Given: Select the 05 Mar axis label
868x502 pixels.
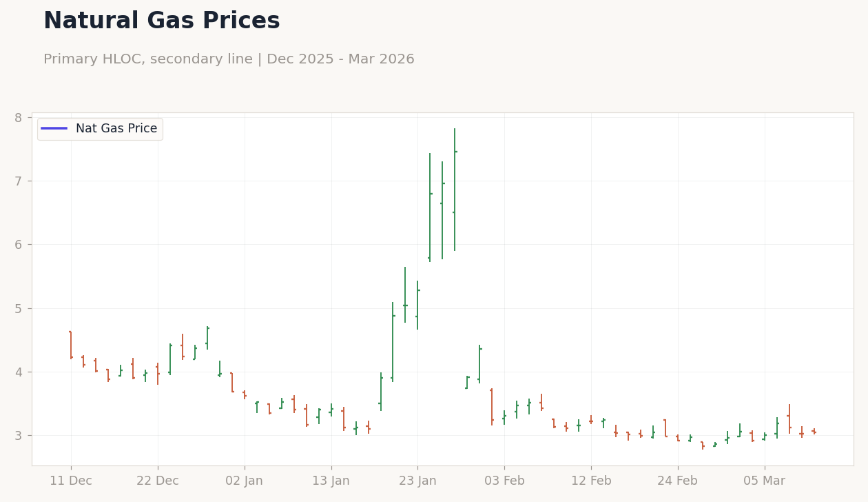Looking at the screenshot, I should click(764, 481).
